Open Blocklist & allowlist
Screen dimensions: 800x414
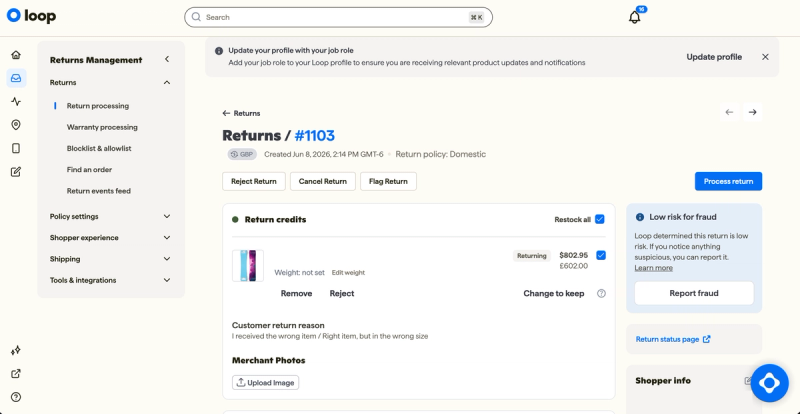click(x=99, y=149)
